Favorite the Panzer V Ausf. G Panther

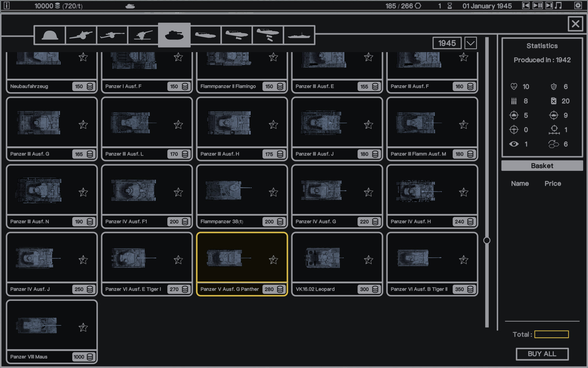(273, 260)
